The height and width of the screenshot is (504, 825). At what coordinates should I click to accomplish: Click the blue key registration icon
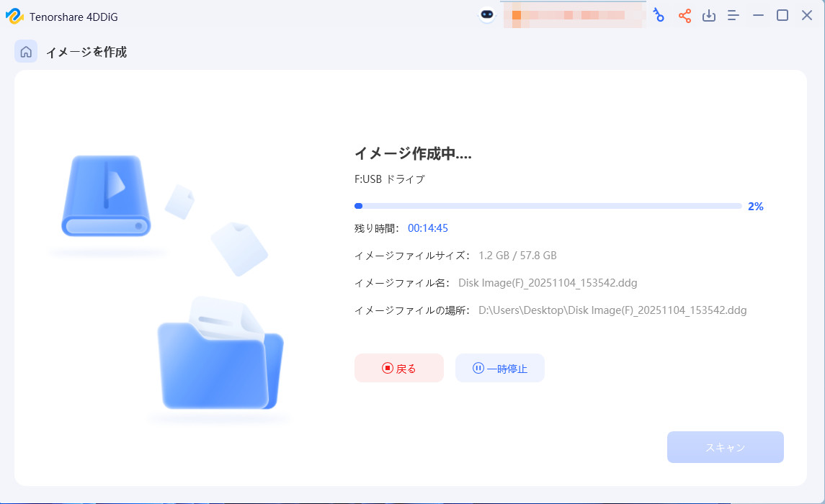(x=659, y=14)
